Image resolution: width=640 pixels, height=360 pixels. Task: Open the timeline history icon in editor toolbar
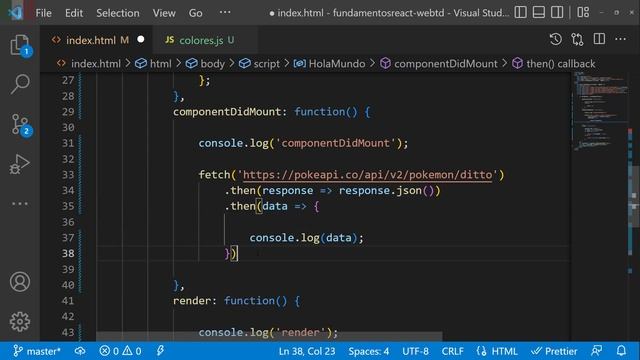click(555, 40)
